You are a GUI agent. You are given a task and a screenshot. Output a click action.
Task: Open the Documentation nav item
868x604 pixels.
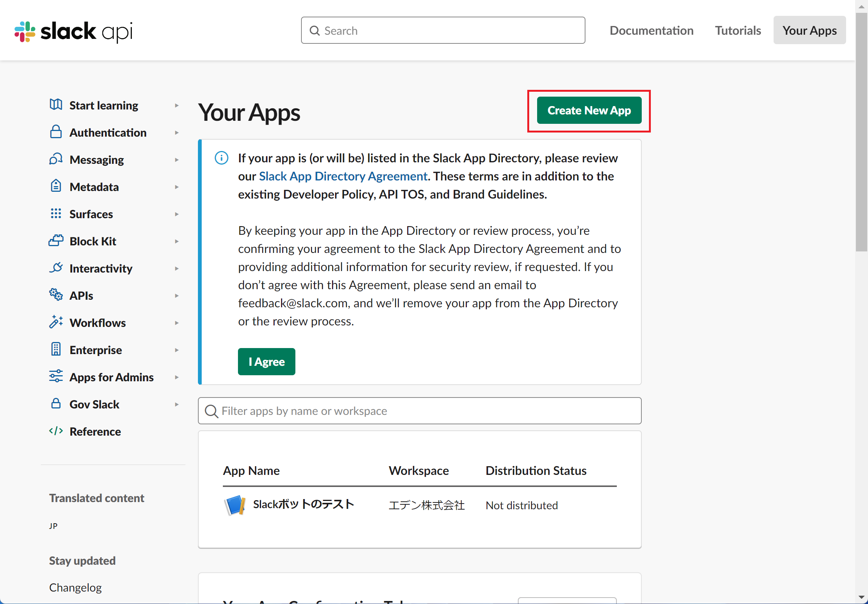click(x=652, y=30)
